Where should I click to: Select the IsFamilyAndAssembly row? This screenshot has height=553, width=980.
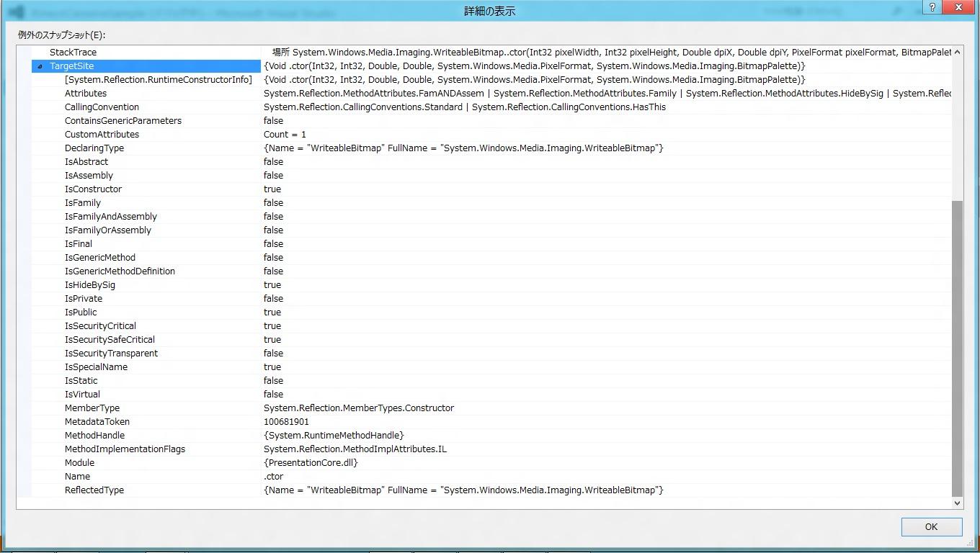coord(492,217)
